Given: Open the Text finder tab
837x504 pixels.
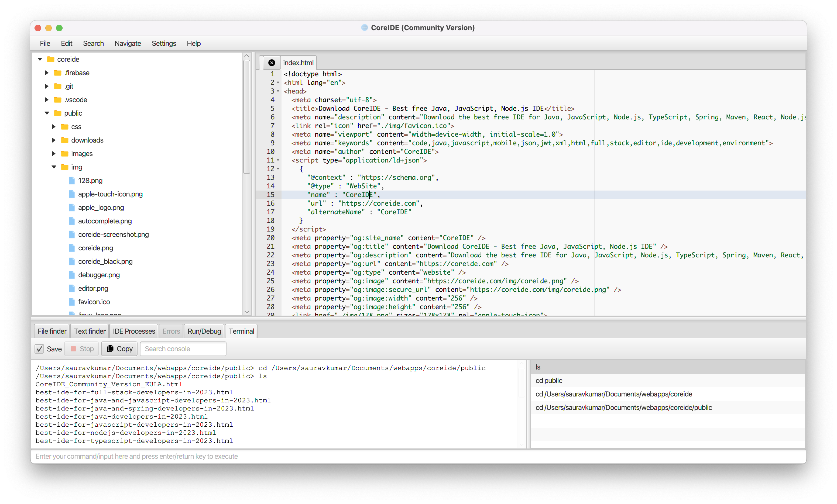Looking at the screenshot, I should point(90,331).
